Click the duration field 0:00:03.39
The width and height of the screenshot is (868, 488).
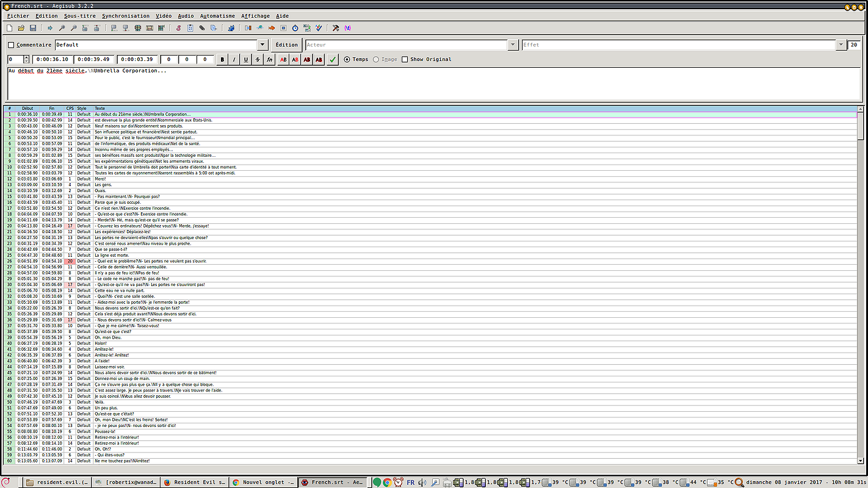coord(137,59)
